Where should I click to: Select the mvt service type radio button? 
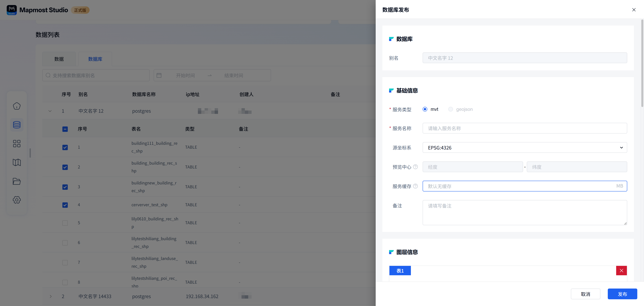tap(425, 109)
